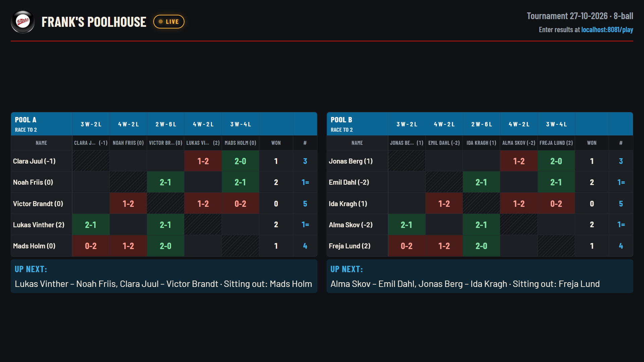This screenshot has width=644, height=362.
Task: Click the Tournament 27-10-2026 · 8-ball text
Action: coord(580,16)
